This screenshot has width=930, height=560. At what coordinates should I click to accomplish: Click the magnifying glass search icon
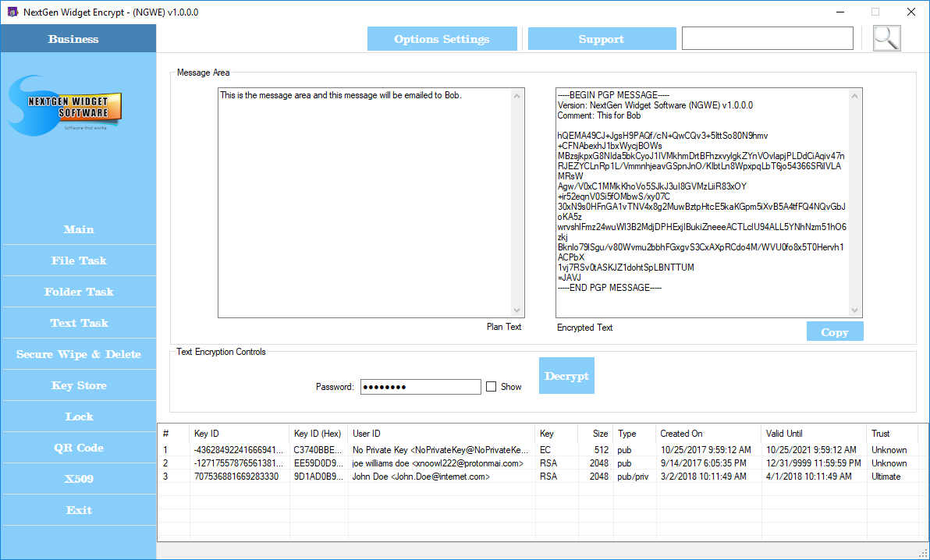tap(887, 38)
